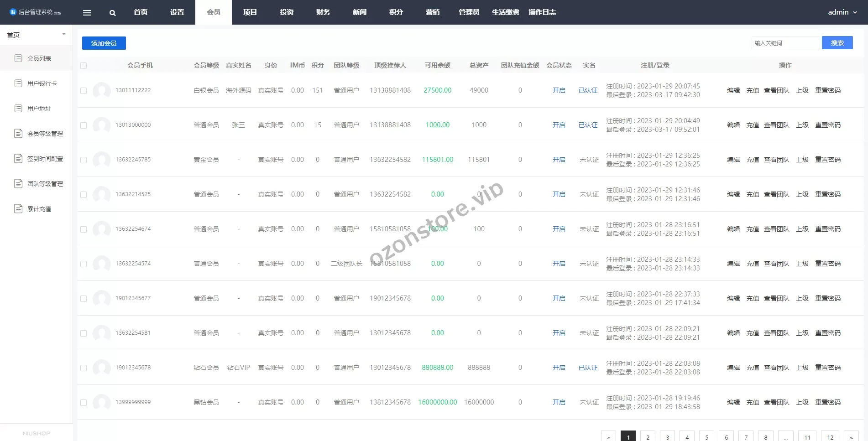The width and height of the screenshot is (868, 441).
Task: Toggle the select-all checkbox in table header
Action: tap(84, 66)
